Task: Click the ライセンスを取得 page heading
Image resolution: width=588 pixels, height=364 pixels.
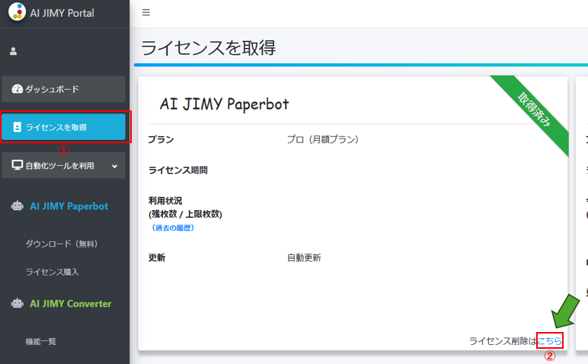Action: click(208, 48)
